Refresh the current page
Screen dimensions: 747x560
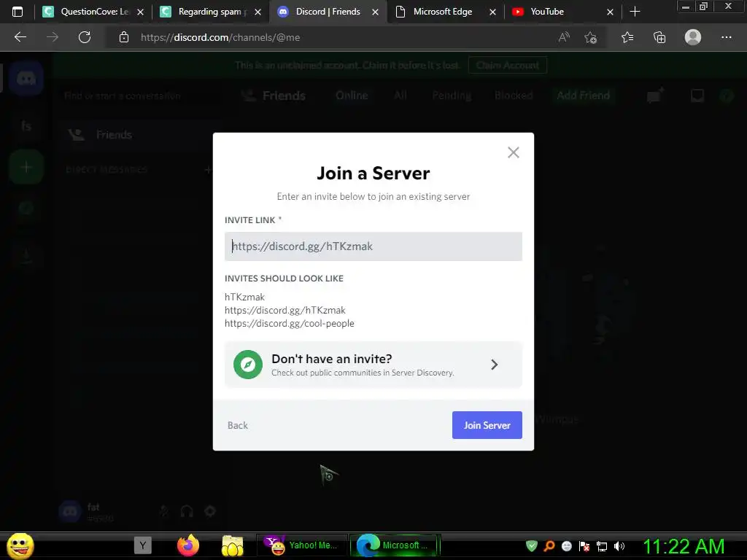(x=85, y=37)
